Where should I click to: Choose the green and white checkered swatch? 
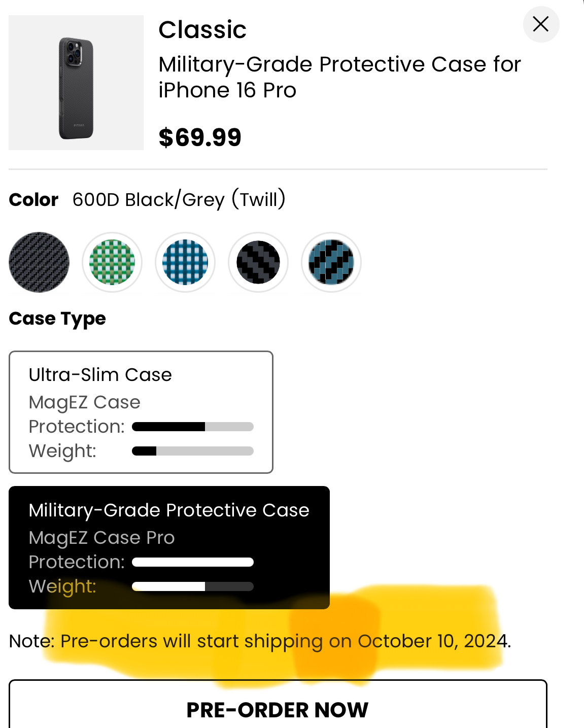(112, 262)
